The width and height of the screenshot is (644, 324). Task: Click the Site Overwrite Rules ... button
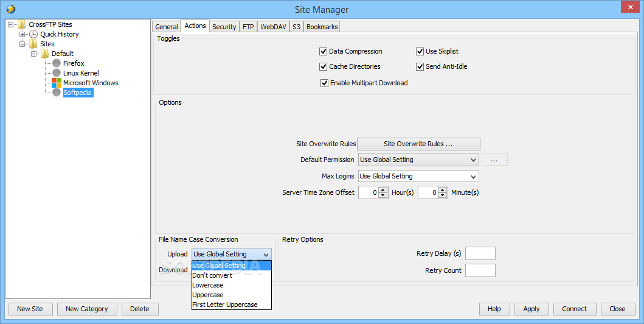(x=418, y=144)
